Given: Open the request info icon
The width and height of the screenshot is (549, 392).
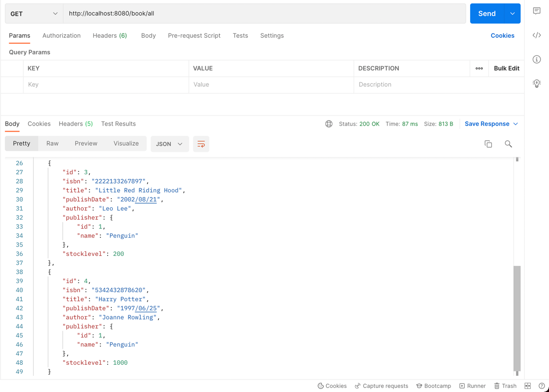Looking at the screenshot, I should click(x=536, y=59).
